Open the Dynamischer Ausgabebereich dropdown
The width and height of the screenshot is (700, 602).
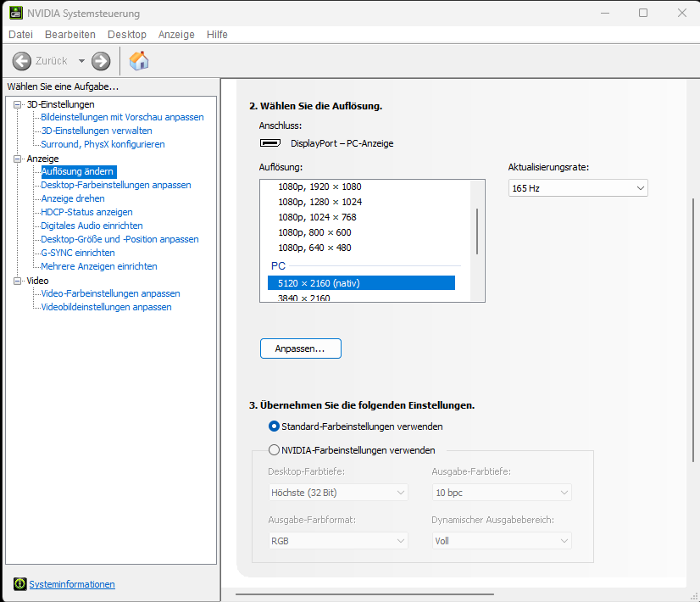(502, 541)
